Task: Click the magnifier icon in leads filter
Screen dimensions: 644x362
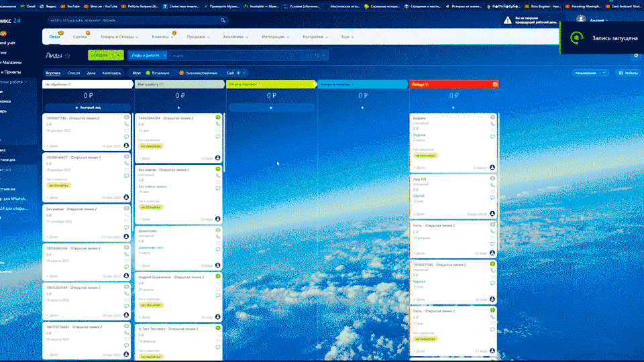Action: click(316, 56)
